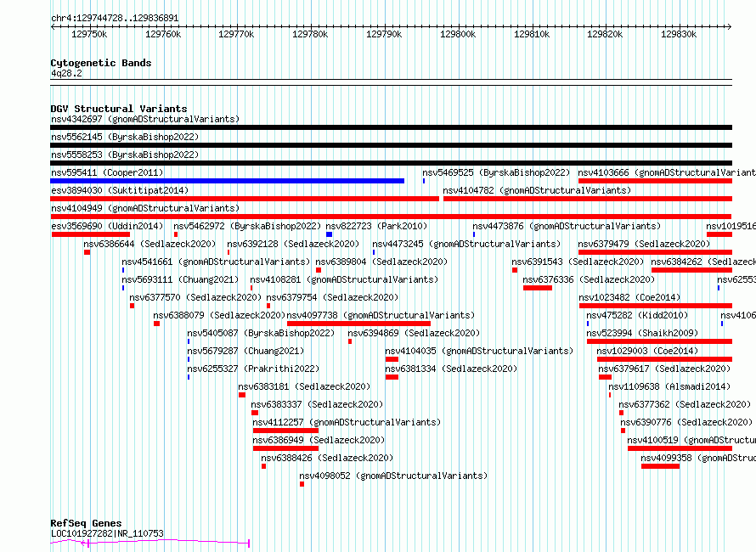Click the red bar under nsv4099358

[x=661, y=466]
